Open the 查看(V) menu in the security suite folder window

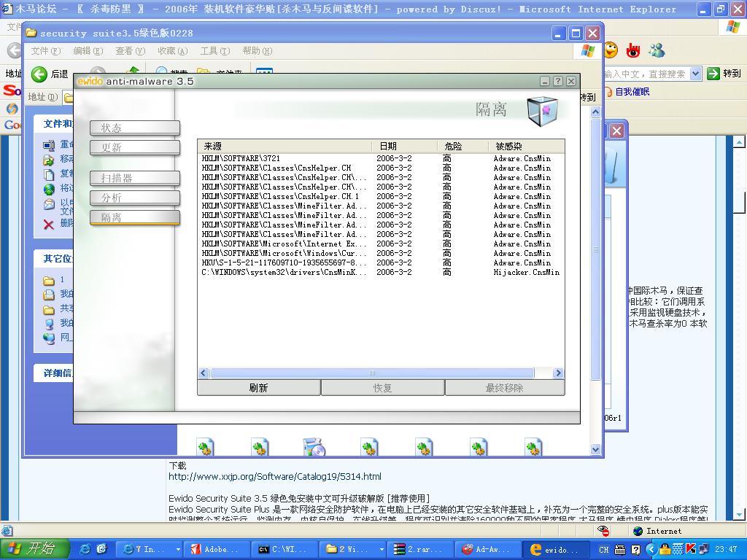coord(130,51)
